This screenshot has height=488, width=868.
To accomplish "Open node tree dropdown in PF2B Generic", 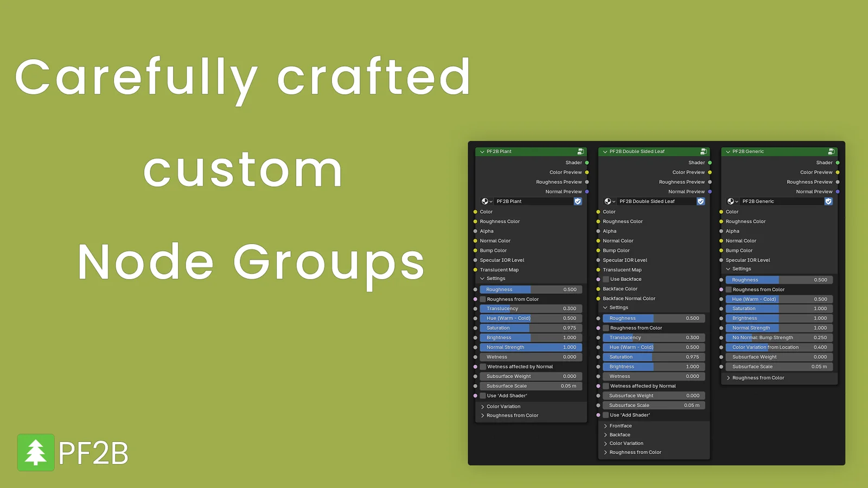I will [x=732, y=201].
